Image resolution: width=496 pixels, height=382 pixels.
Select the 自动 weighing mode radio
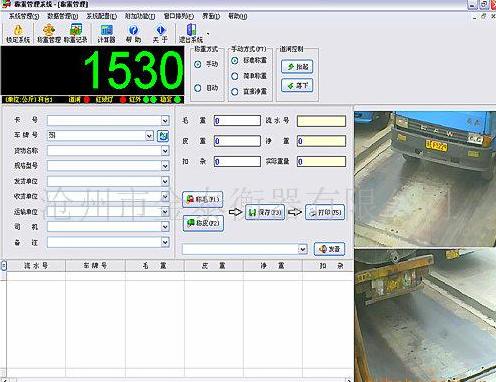coord(198,88)
